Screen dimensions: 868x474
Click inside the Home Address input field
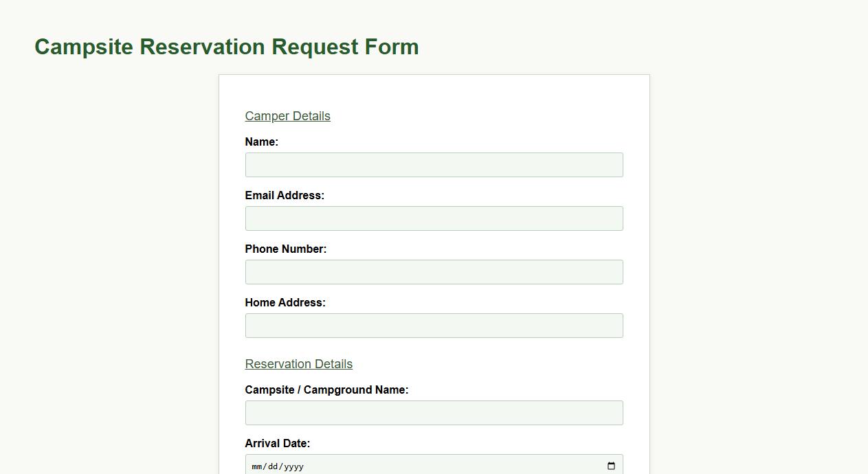434,325
